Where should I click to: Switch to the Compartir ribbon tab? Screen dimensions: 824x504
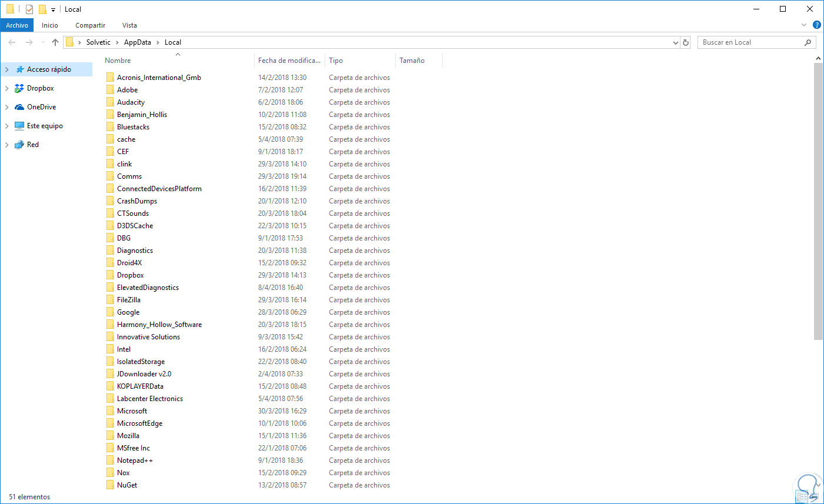click(90, 25)
